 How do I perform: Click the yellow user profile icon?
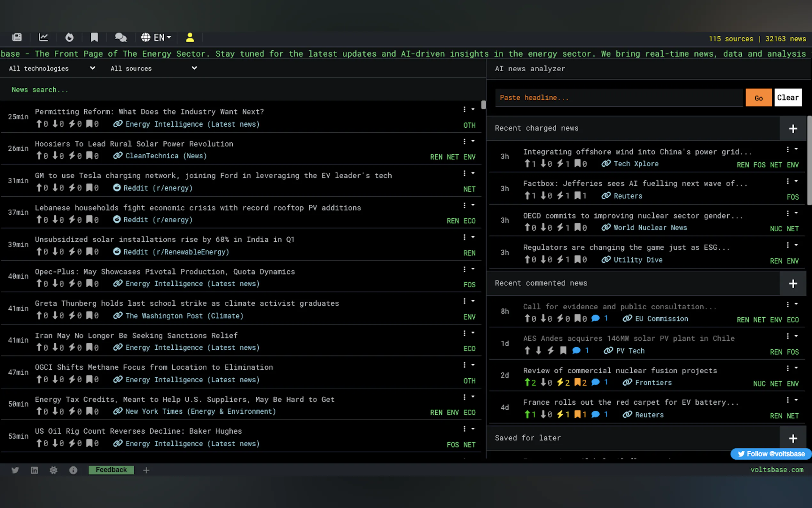[190, 37]
